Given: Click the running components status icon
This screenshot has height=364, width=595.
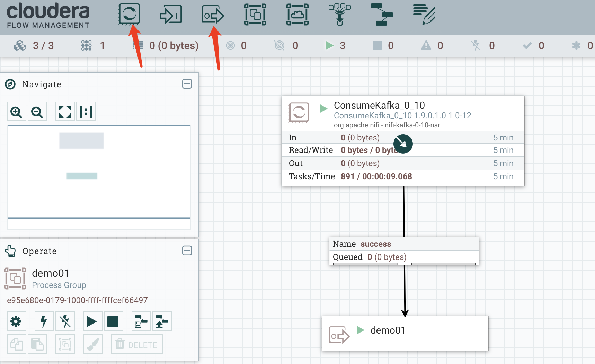Looking at the screenshot, I should [x=329, y=45].
